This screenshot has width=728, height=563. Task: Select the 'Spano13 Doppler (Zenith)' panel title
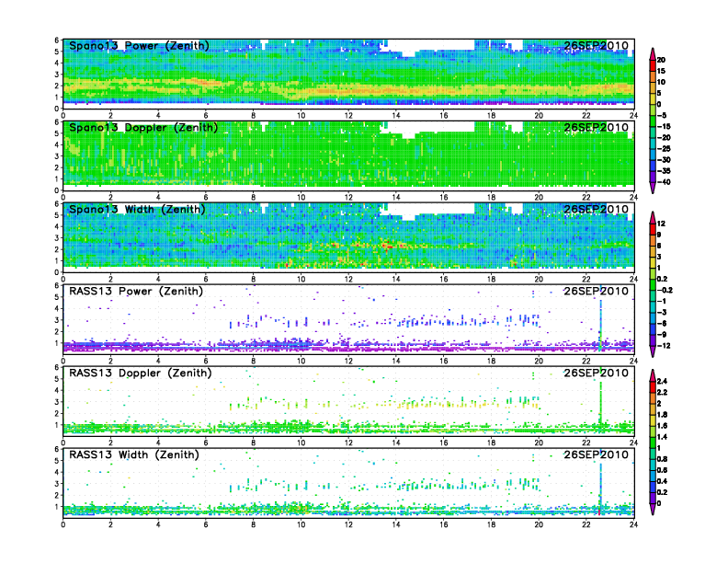[x=143, y=128]
